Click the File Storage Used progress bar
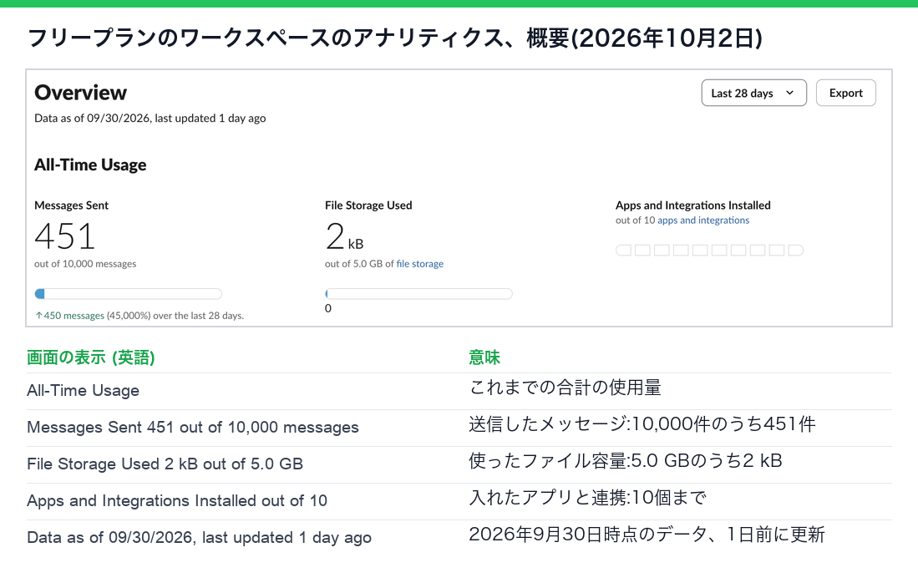This screenshot has height=588, width=918. click(x=418, y=294)
